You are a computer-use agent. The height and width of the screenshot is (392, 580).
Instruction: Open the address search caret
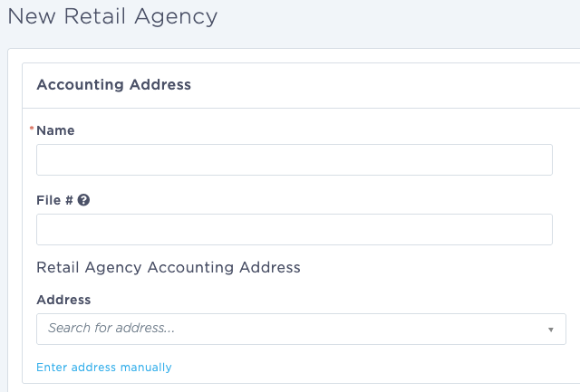[551, 330]
